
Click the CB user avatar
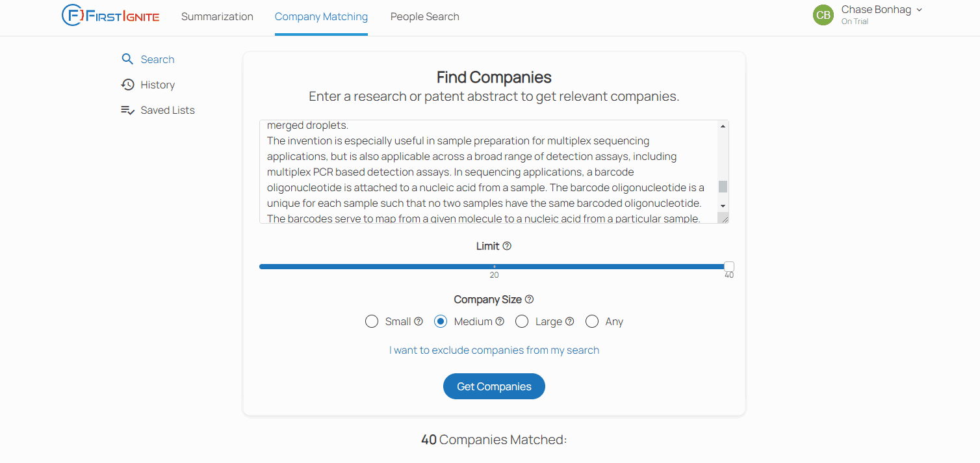click(823, 15)
